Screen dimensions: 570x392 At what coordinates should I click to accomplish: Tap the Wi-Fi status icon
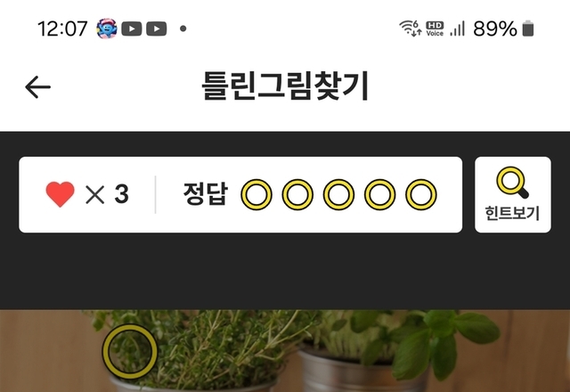point(410,28)
